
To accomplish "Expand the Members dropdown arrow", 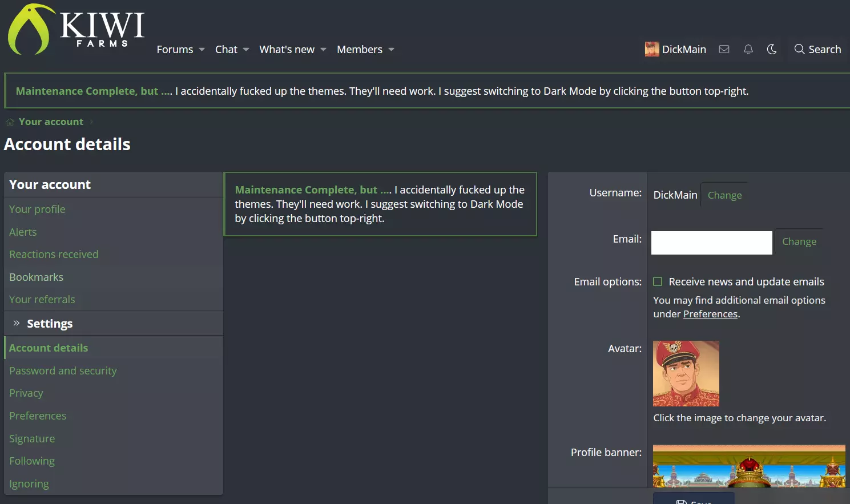I will pyautogui.click(x=391, y=50).
